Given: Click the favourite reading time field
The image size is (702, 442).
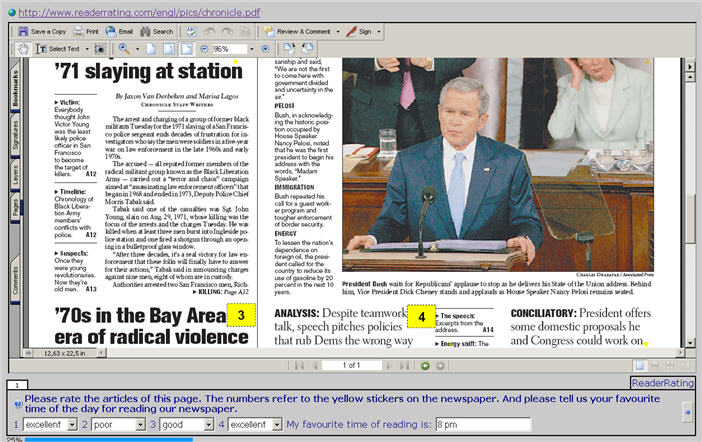Looking at the screenshot, I should coord(484,424).
